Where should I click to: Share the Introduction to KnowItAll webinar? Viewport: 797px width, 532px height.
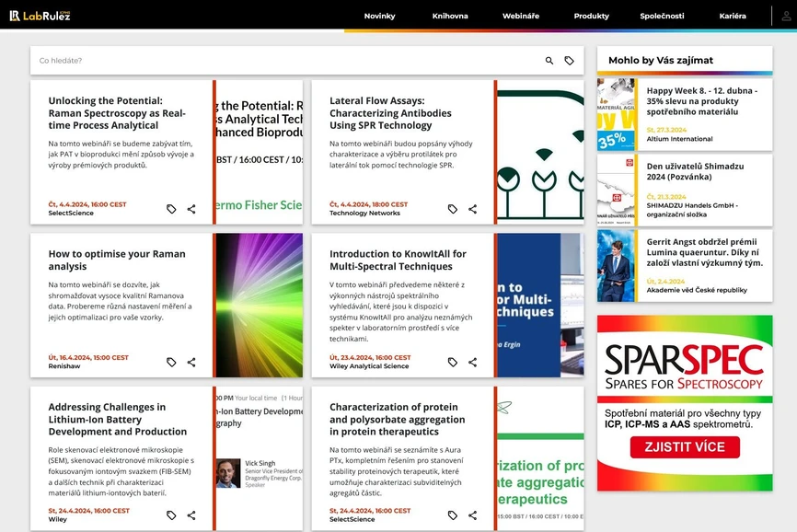[x=473, y=363]
